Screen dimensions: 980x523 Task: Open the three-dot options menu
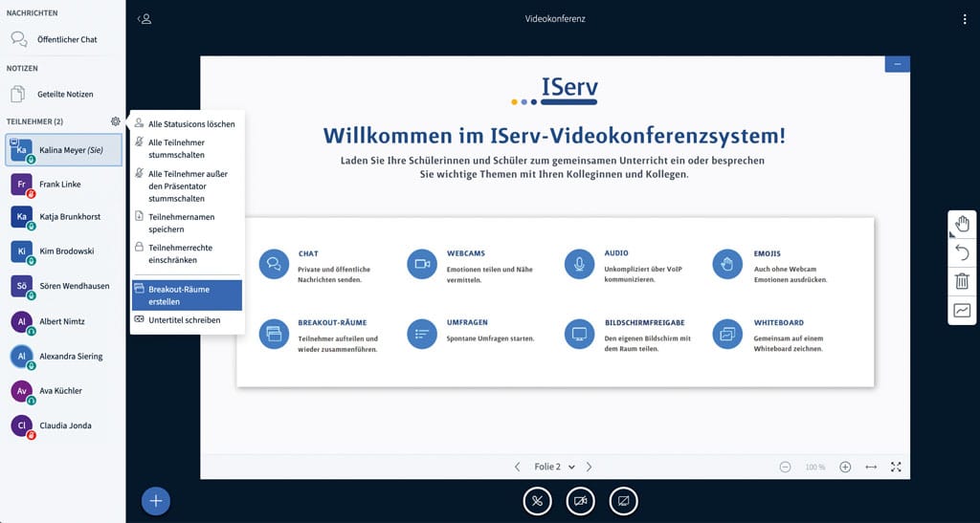(965, 19)
